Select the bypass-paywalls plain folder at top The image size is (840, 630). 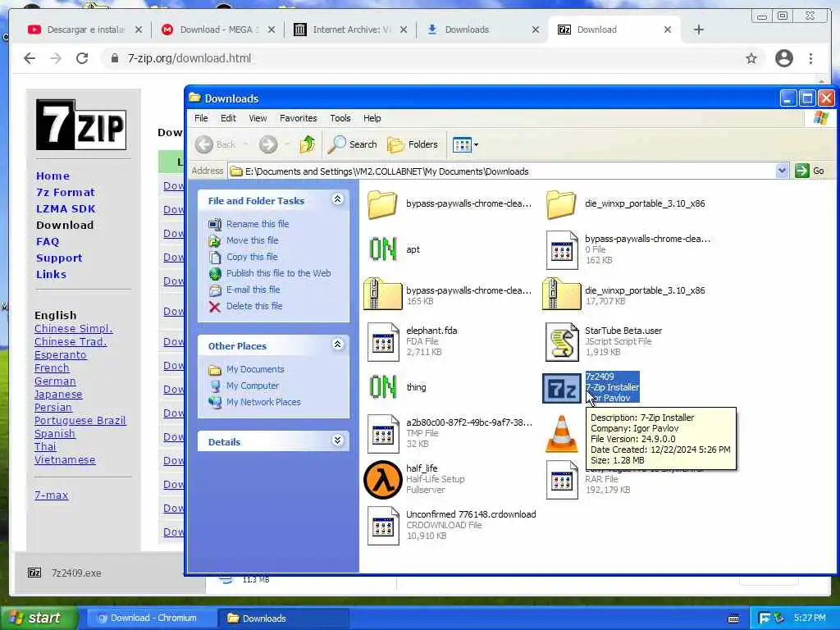coord(382,204)
